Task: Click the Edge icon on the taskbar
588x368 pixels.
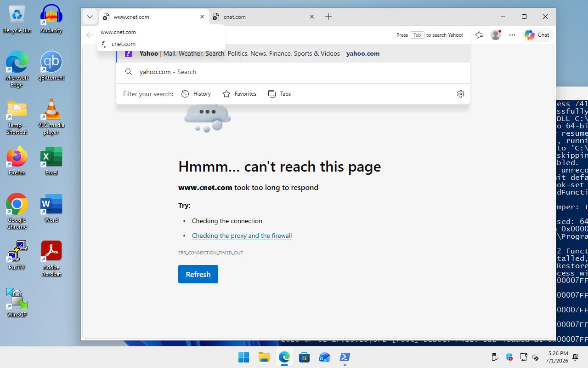Action: tap(284, 357)
